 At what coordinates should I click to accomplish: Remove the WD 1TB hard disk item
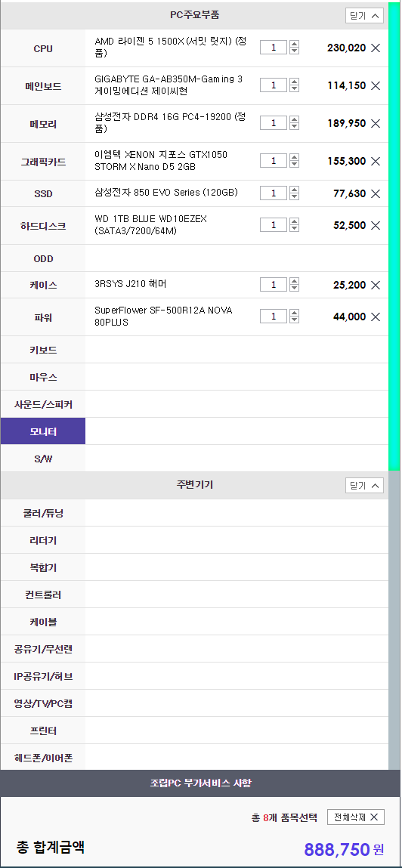click(x=376, y=225)
